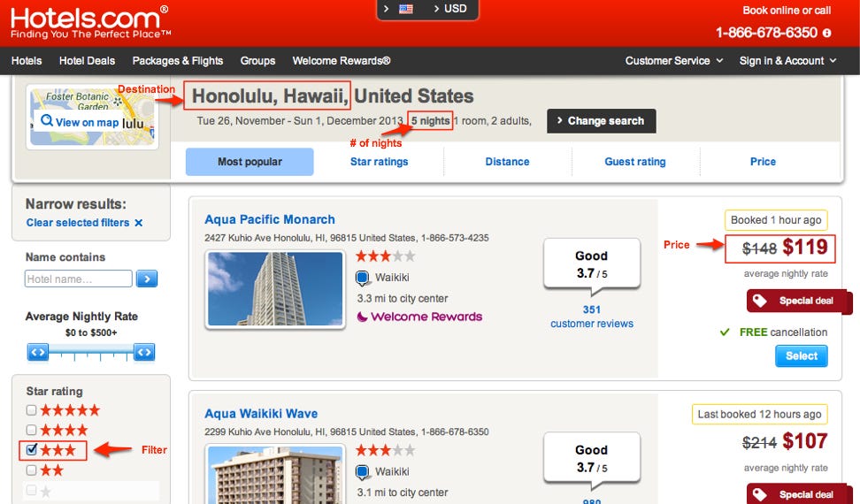Uncheck the 3-star rating filter
860x504 pixels.
click(31, 450)
